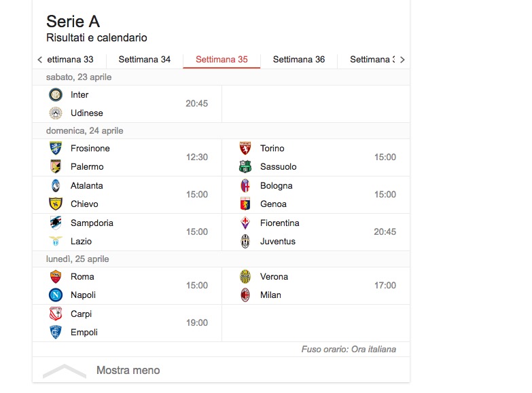This screenshot has height=393, width=532.
Task: Click the Verona vs Milan 17:00 kickoff time
Action: (x=385, y=286)
